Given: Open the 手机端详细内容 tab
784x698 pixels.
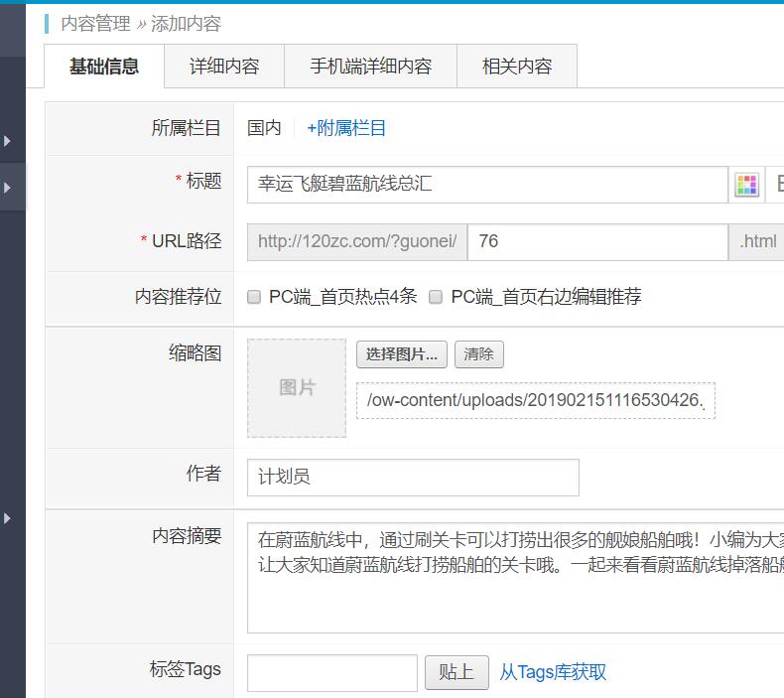Looking at the screenshot, I should pos(370,67).
